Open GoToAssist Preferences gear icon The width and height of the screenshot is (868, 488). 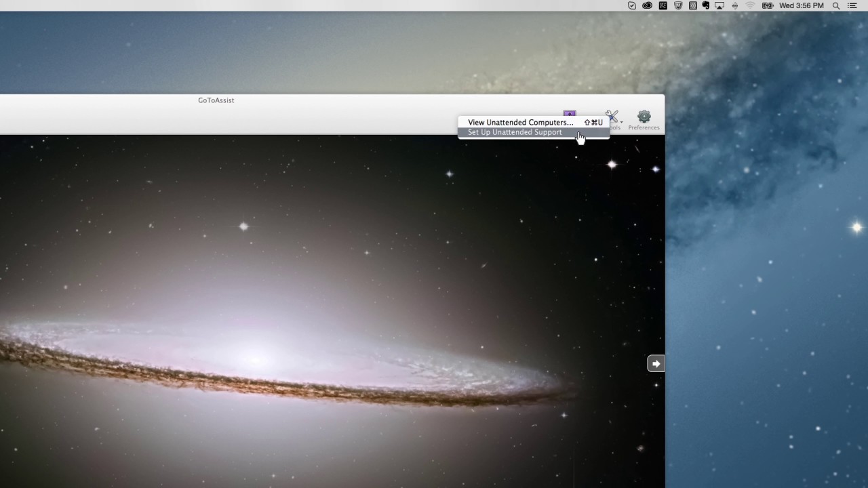(x=644, y=117)
